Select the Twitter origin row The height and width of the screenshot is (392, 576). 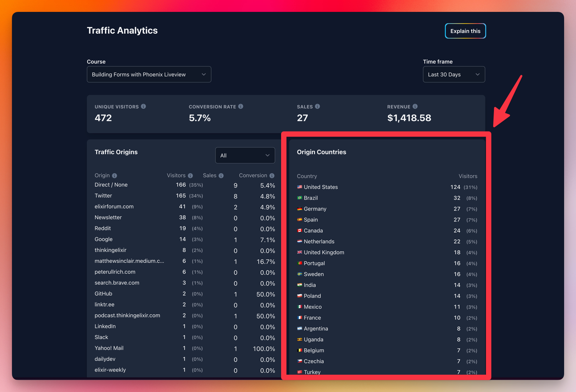pyautogui.click(x=104, y=196)
